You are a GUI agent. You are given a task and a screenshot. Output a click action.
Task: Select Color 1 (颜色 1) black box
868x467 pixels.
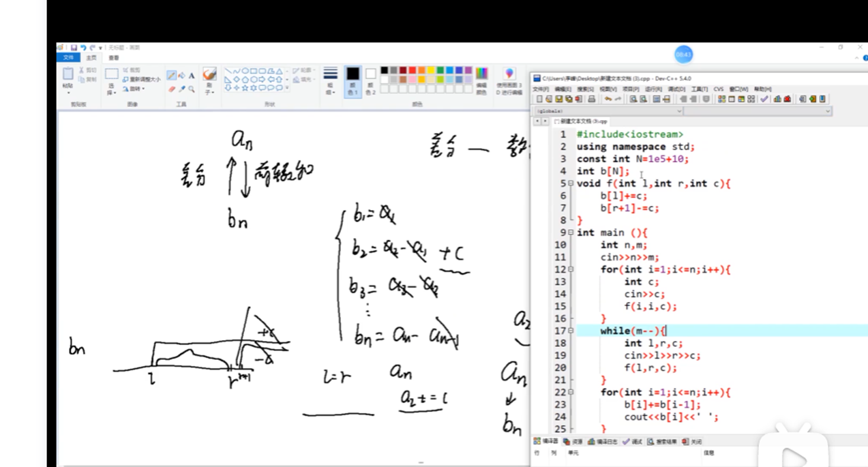[x=353, y=80]
